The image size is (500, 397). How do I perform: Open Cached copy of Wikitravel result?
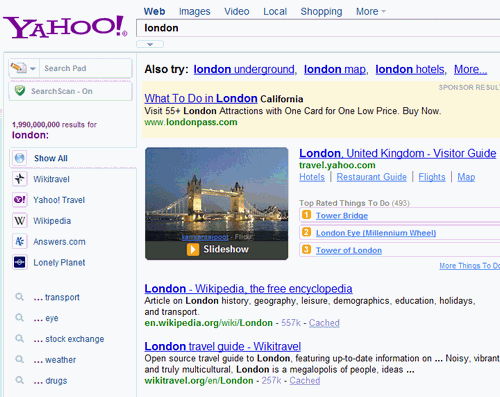305,381
